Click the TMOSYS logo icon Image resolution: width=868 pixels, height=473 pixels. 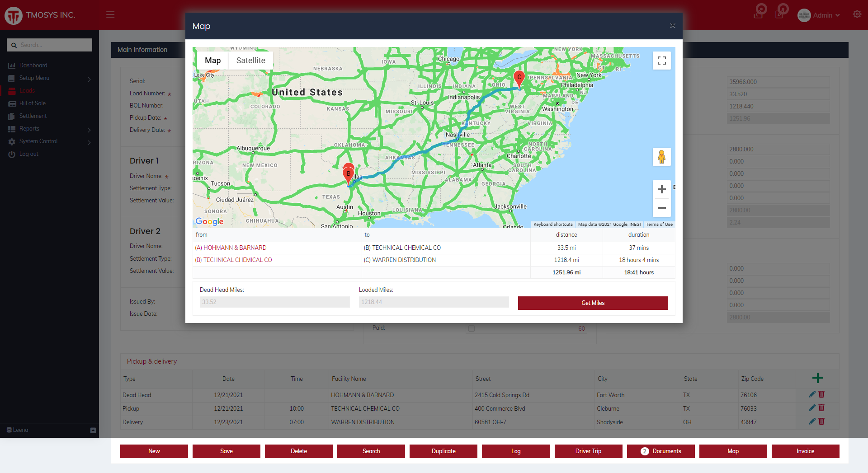(14, 15)
